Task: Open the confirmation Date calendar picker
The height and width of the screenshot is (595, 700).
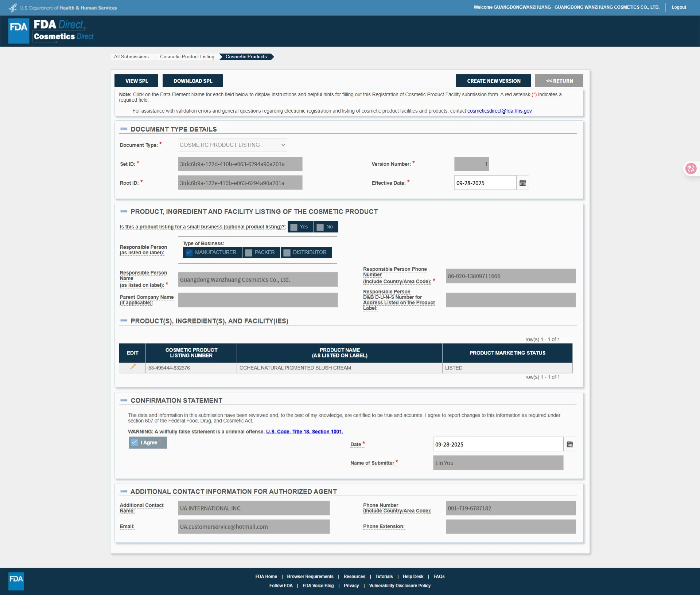Action: pos(570,444)
